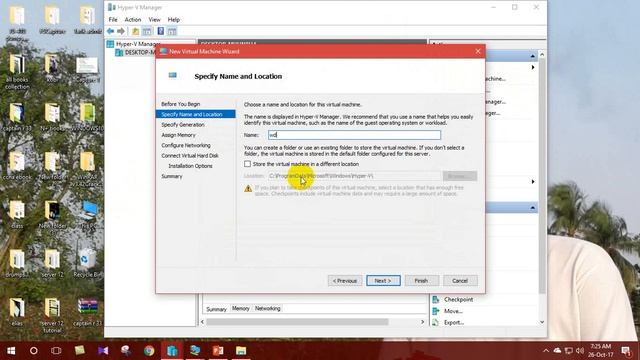Screen dimensions: 640x360
Task: Select the 'all books collection' desktop folder
Action: coord(17,71)
